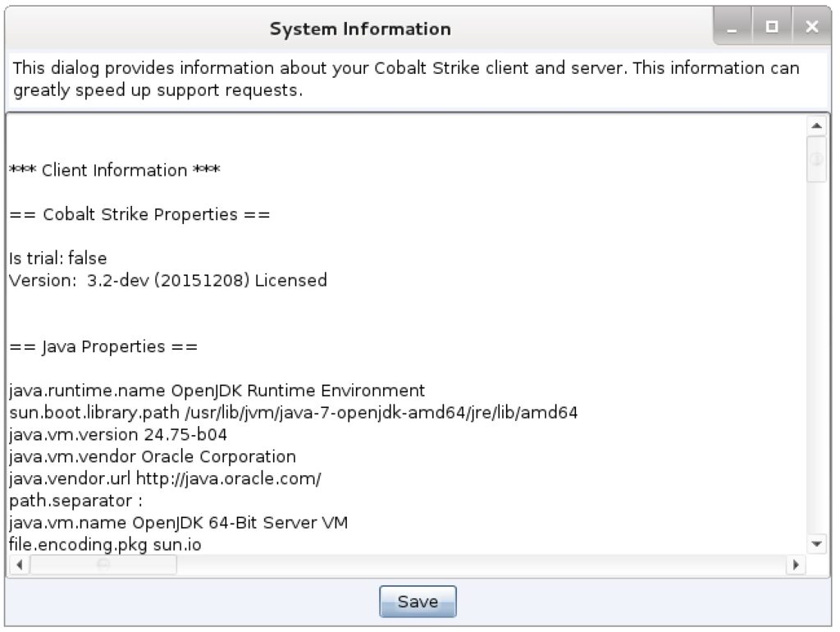Click the vertical scrollbar up arrow

(816, 126)
